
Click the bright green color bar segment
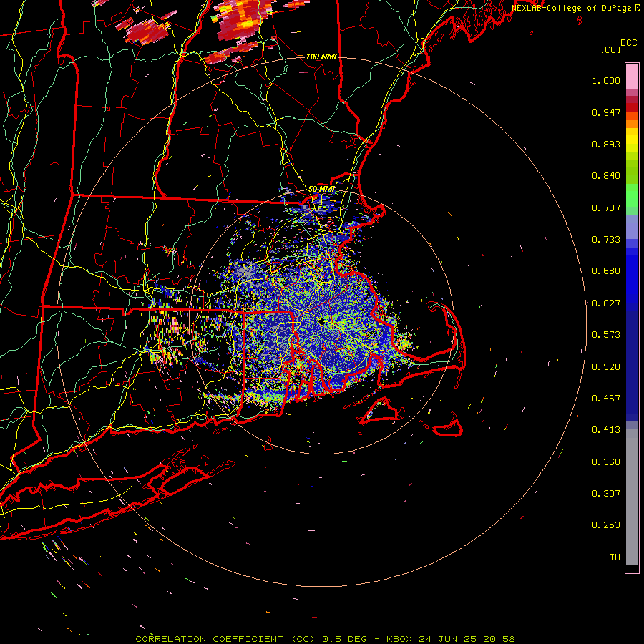632,195
